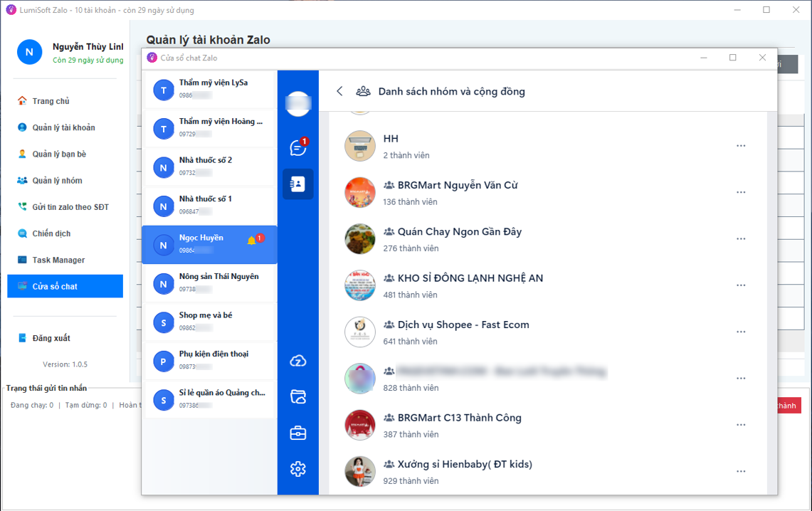Open the Zalo messages icon with red badge
The height and width of the screenshot is (511, 812).
pyautogui.click(x=298, y=147)
